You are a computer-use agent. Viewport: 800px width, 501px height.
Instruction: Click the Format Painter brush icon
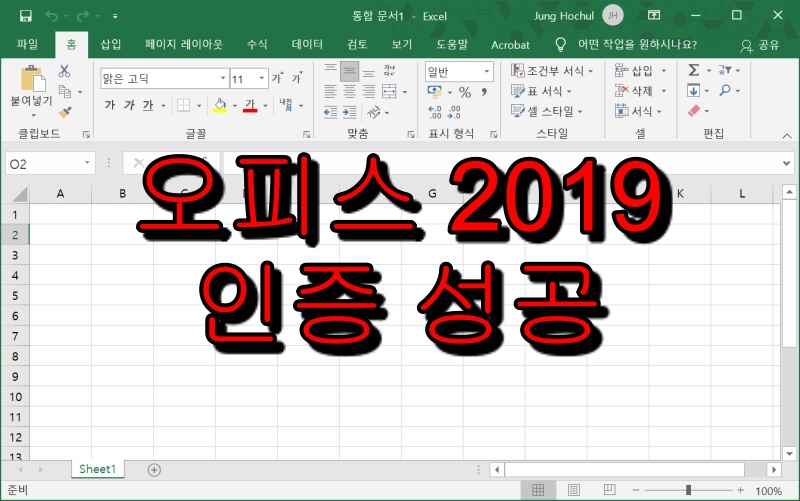click(x=65, y=112)
